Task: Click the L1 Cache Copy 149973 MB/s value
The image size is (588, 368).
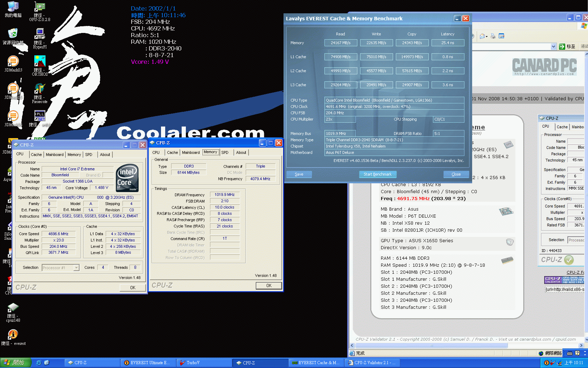Action: coord(412,57)
